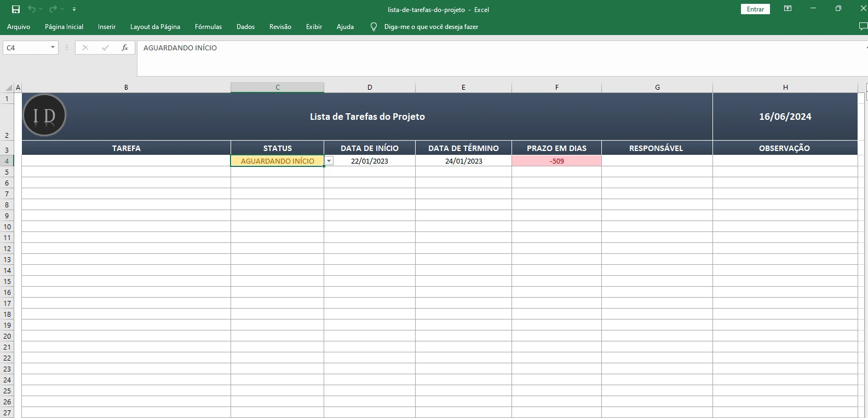868x418 pixels.
Task: Open the Fórmulas ribbon tab
Action: pos(208,27)
